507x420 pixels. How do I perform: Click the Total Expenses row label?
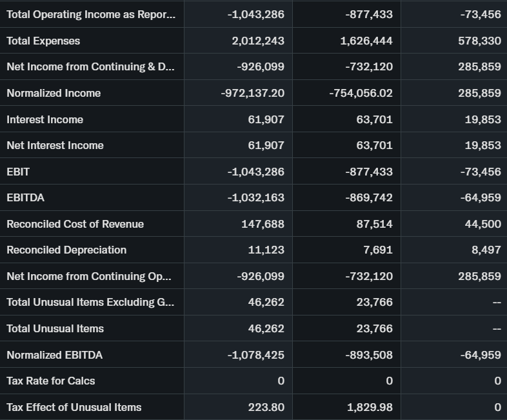[43, 41]
